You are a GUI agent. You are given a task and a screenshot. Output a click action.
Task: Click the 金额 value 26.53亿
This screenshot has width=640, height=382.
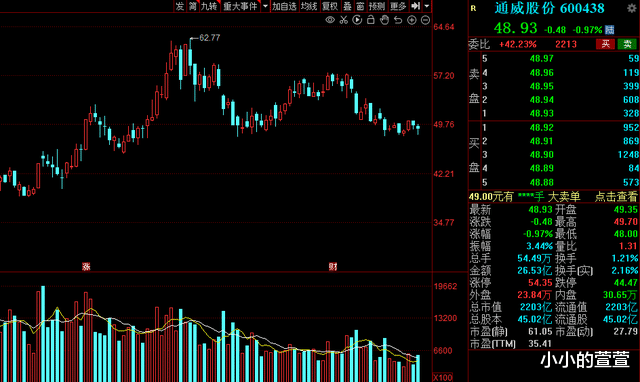534,270
